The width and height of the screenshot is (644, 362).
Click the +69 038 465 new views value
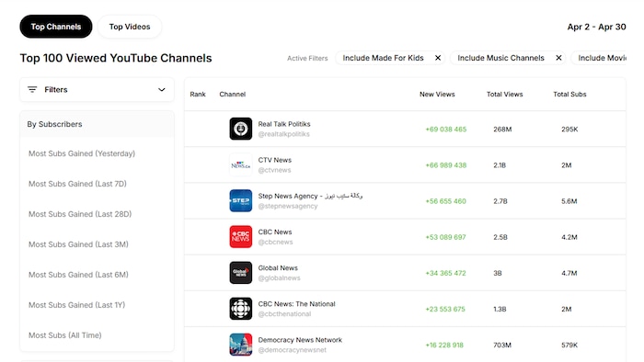tap(445, 130)
